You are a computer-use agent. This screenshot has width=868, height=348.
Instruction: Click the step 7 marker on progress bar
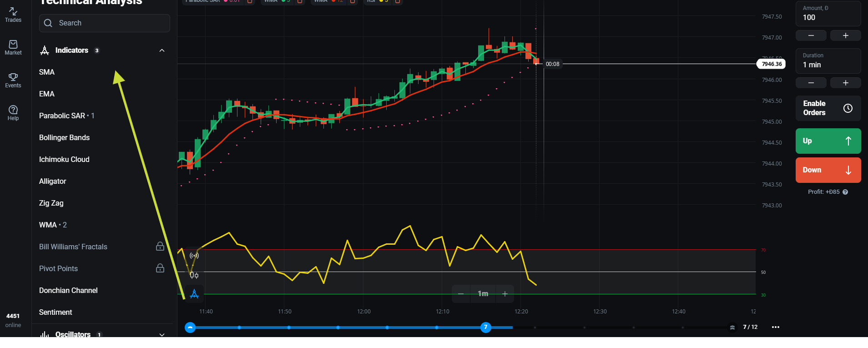(x=486, y=327)
